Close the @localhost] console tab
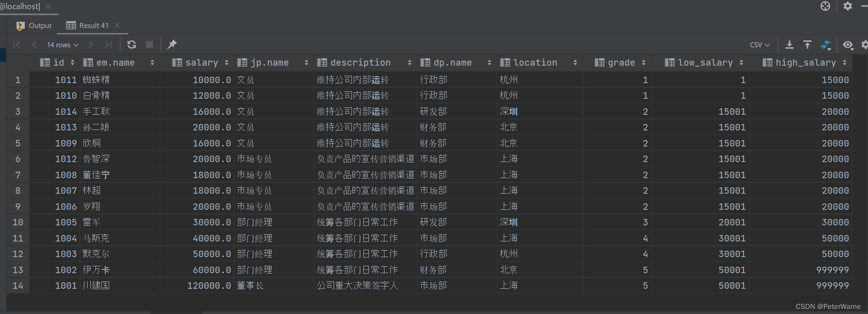The image size is (868, 314). point(48,6)
